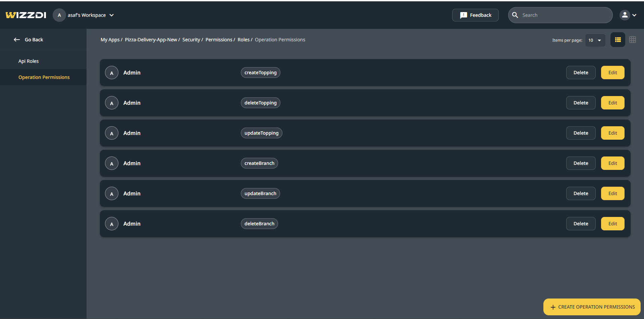Viewport: 644px width, 319px height.
Task: Expand the user profile chevron
Action: 634,15
